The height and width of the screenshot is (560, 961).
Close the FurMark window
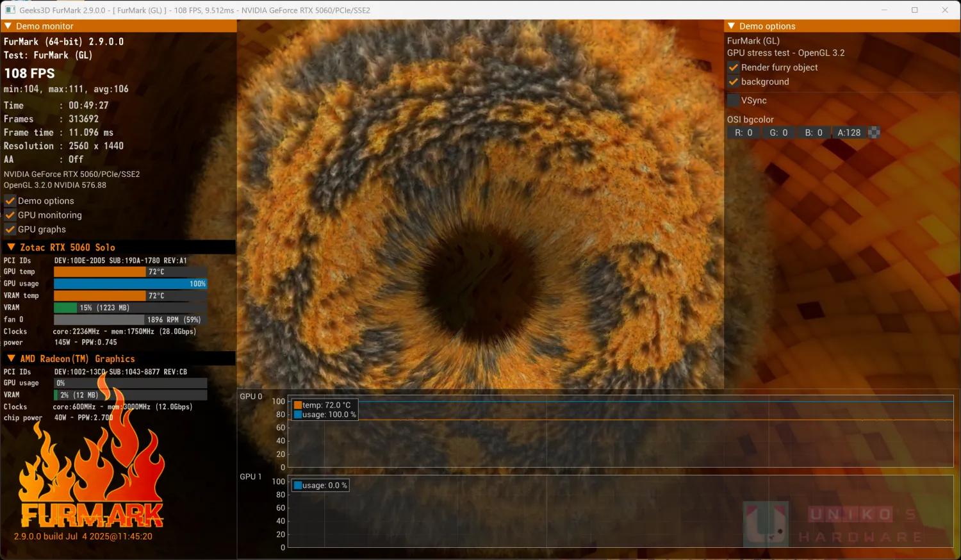point(945,10)
